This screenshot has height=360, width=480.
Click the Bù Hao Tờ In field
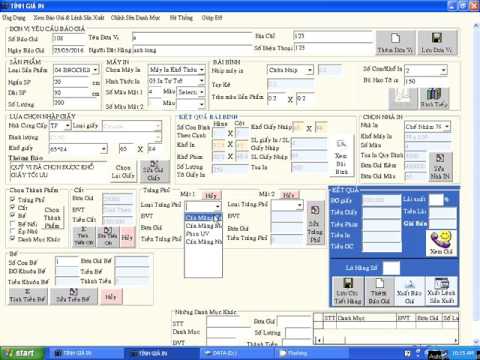425,82
